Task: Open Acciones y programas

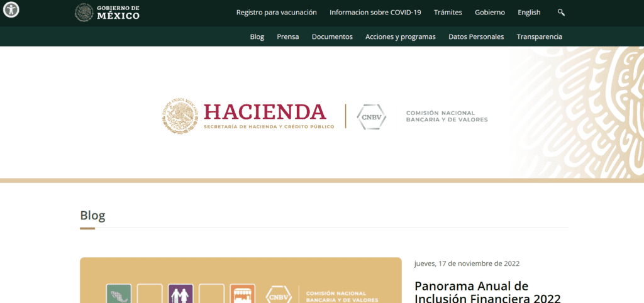Action: tap(400, 37)
